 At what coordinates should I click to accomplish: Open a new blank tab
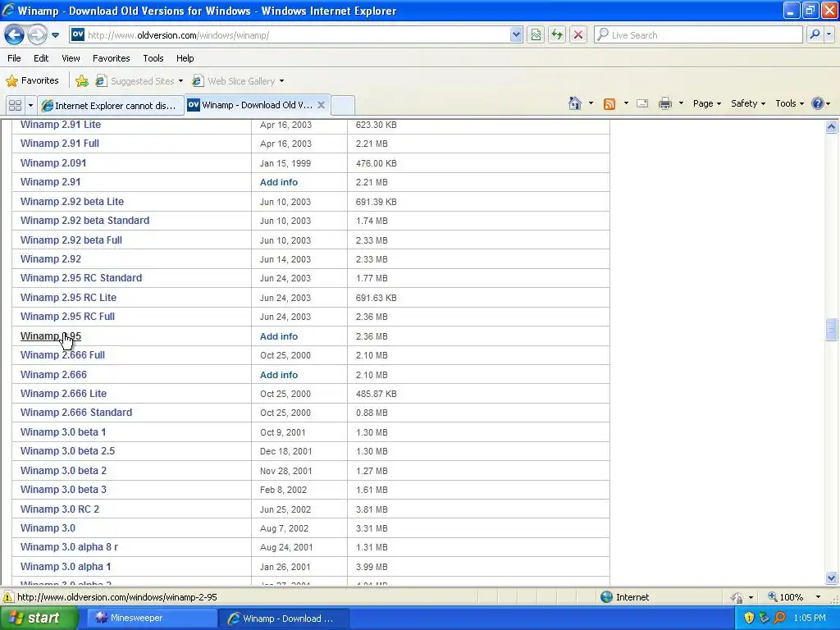(x=343, y=105)
